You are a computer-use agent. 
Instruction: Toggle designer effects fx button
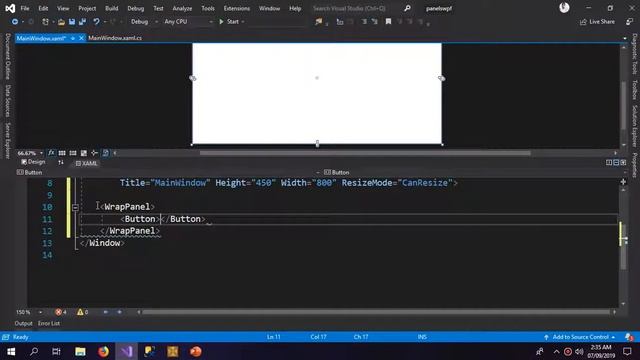tap(51, 153)
